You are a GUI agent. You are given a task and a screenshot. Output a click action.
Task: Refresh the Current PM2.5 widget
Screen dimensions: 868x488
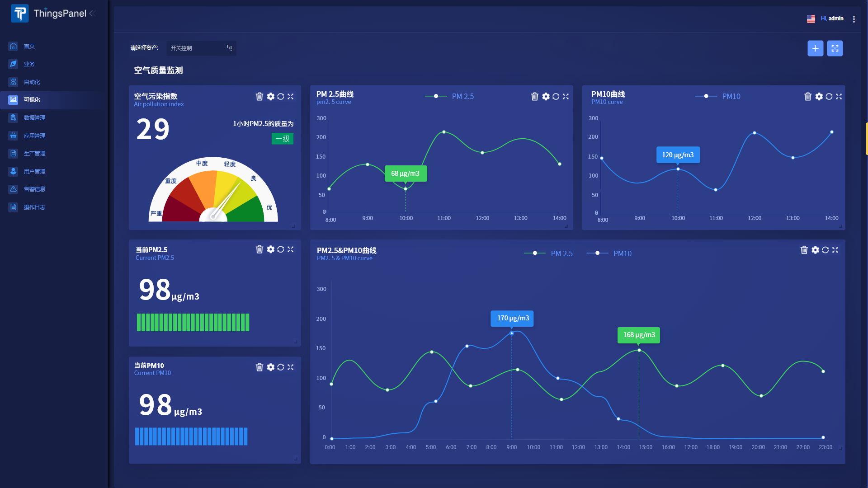pos(281,249)
